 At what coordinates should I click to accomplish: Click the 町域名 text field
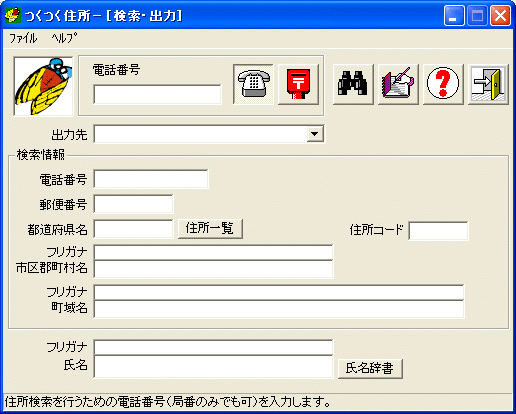tap(279, 309)
